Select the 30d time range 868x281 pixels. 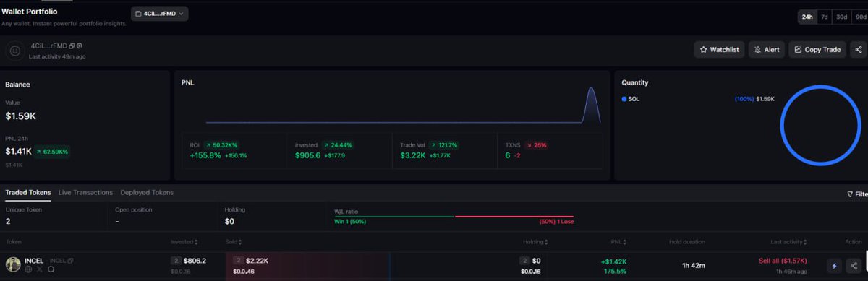(x=841, y=16)
